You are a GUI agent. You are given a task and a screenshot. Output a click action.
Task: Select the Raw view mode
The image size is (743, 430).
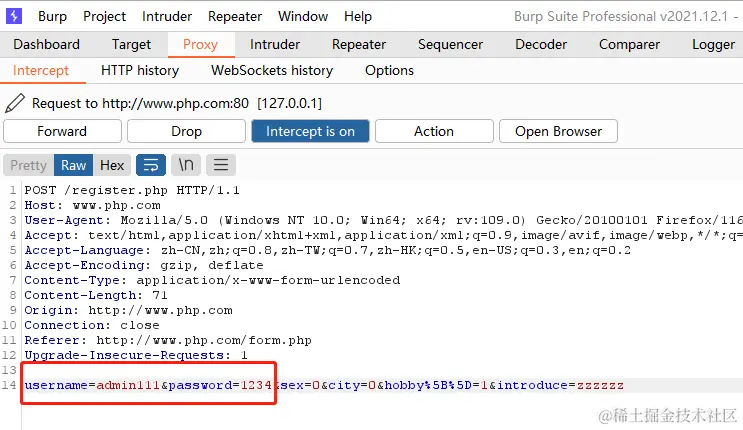click(x=73, y=165)
